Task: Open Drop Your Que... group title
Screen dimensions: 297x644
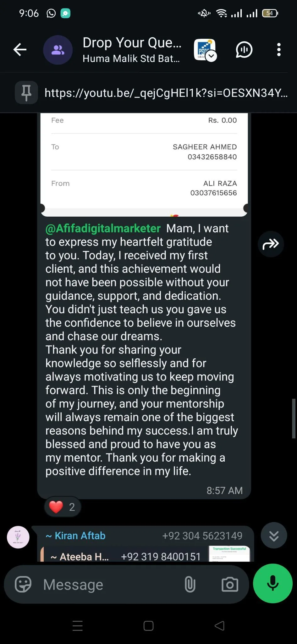Action: pos(132,43)
